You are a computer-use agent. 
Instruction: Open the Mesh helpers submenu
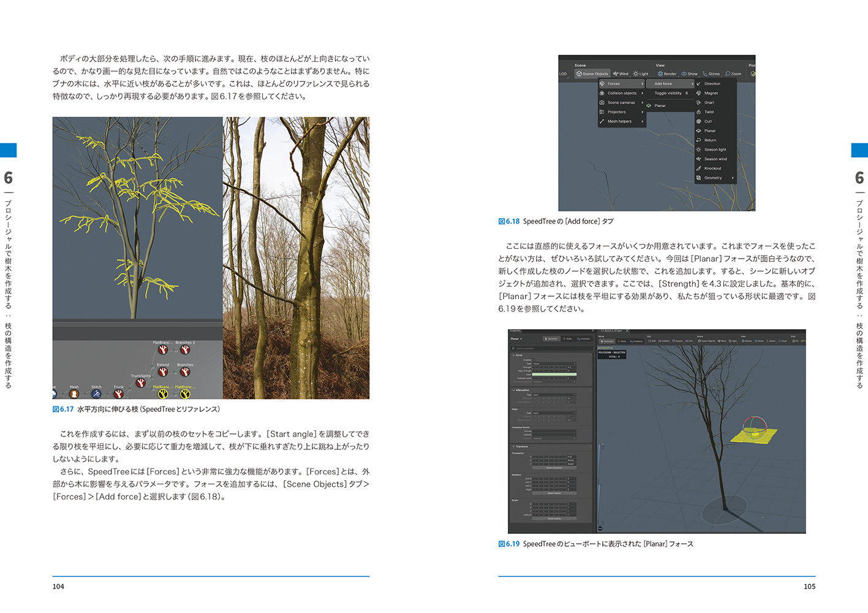(x=622, y=121)
